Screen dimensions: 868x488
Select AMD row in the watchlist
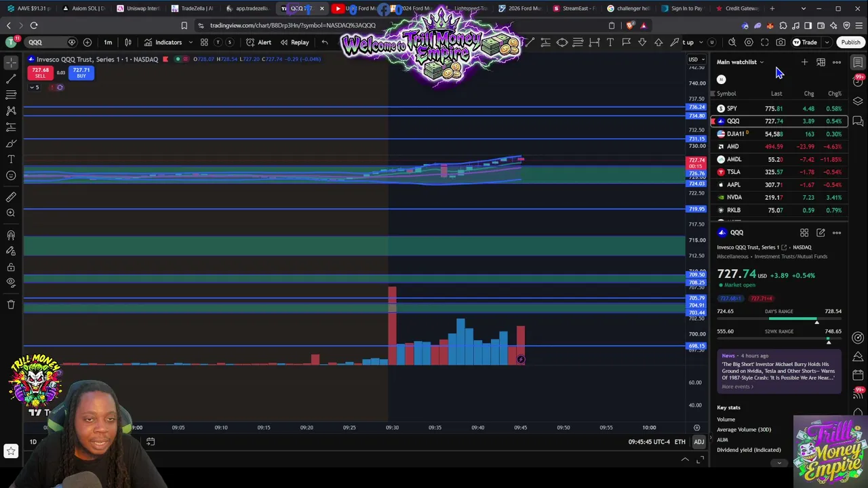[779, 146]
